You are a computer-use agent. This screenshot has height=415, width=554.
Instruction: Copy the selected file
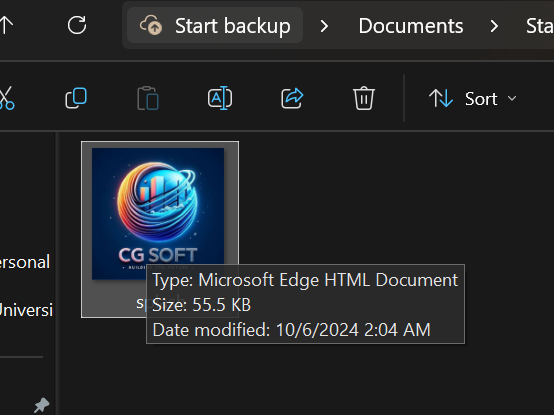pos(76,98)
